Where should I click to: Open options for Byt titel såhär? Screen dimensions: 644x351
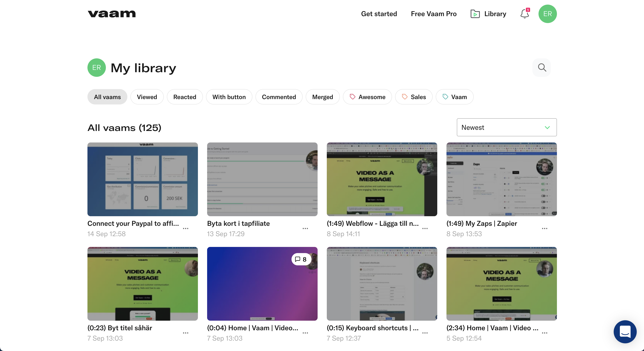[185, 333]
